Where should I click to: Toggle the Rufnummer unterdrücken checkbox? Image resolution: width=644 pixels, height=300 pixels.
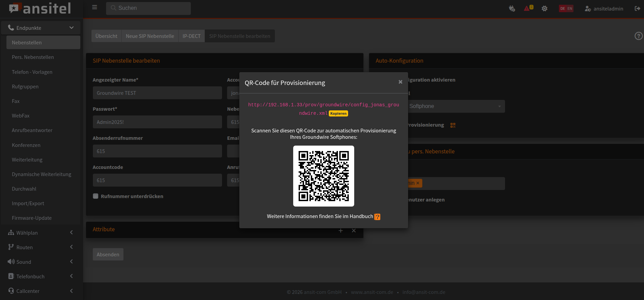click(96, 196)
